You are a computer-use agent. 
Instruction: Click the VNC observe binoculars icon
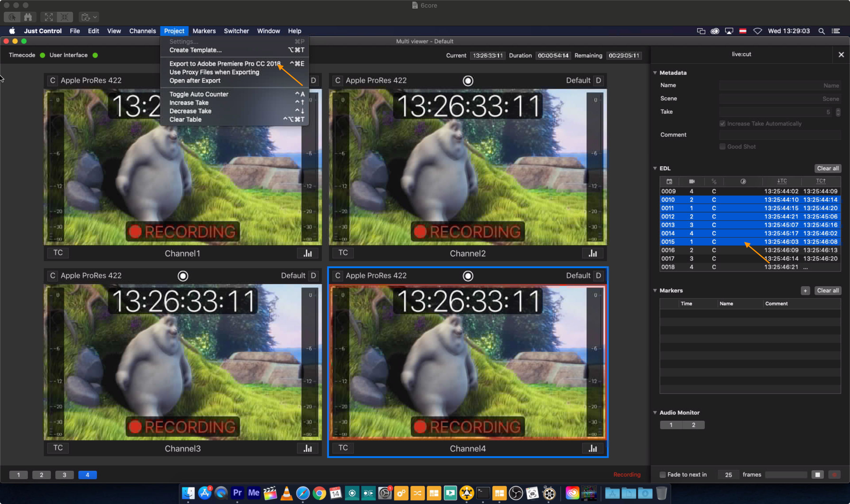pyautogui.click(x=28, y=17)
